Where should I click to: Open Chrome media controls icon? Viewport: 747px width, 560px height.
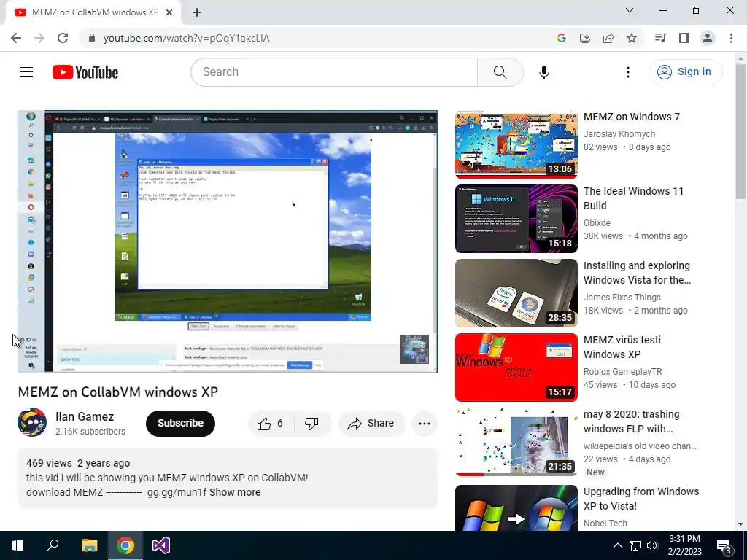pyautogui.click(x=660, y=38)
